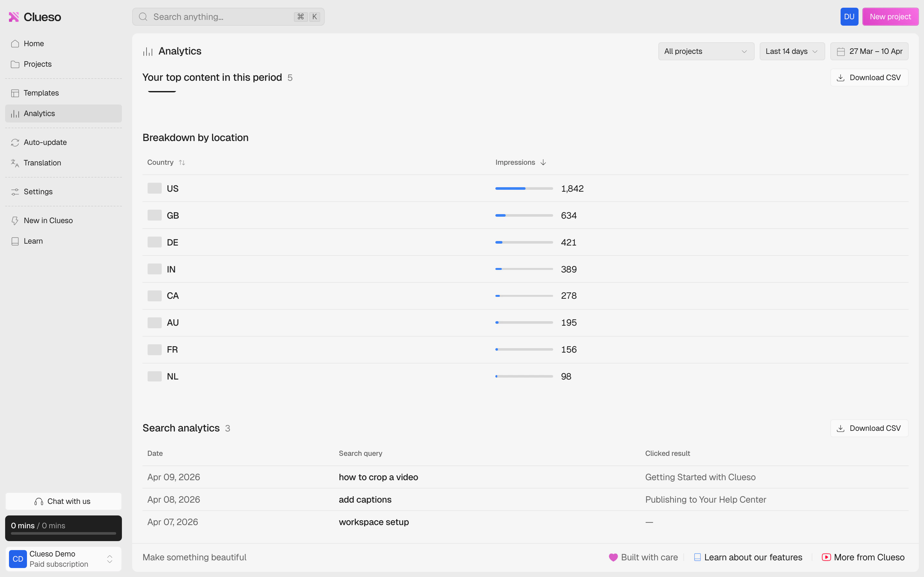Open Learn about our features link
The image size is (924, 577).
tap(753, 557)
